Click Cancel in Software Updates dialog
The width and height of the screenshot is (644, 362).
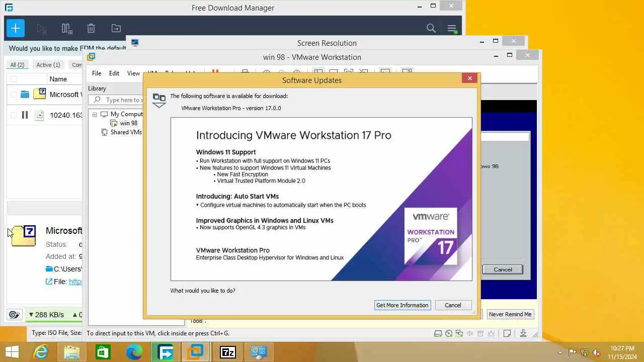click(453, 305)
